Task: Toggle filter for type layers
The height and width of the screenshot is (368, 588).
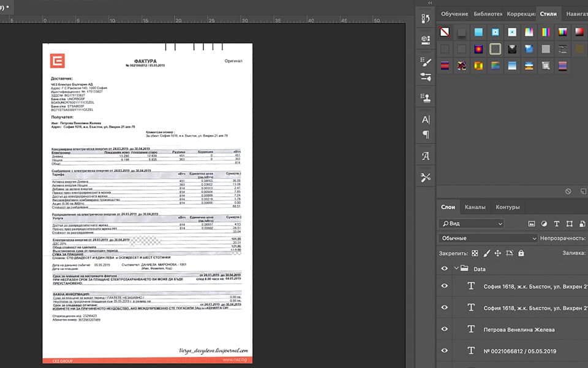Action: [x=557, y=223]
